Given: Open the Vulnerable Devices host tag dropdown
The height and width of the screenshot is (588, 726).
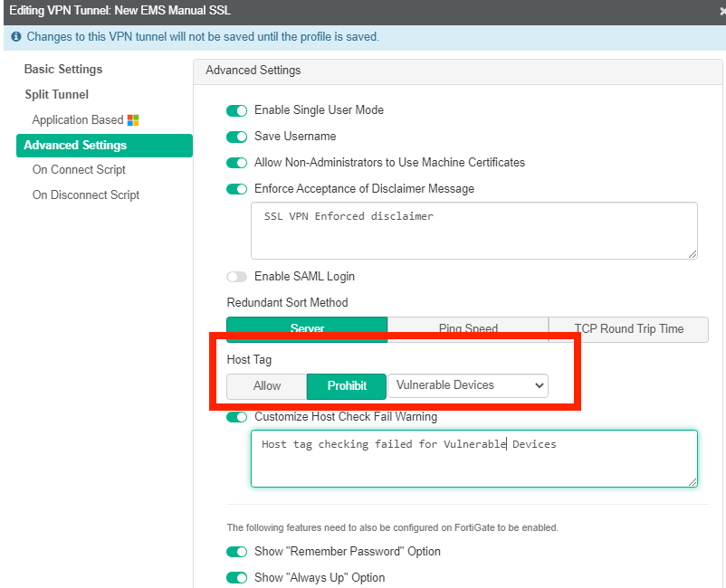Looking at the screenshot, I should pos(468,385).
